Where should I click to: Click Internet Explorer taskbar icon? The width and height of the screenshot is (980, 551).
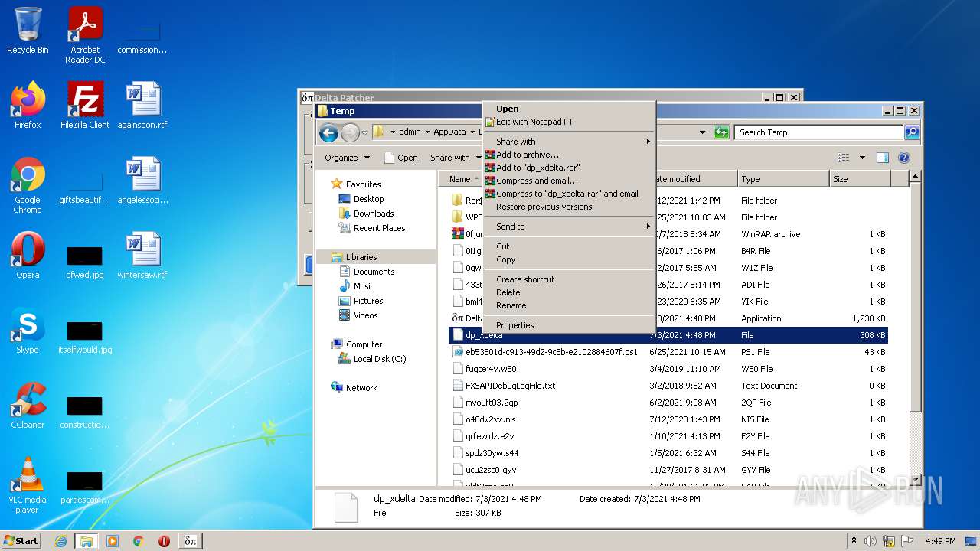60,541
